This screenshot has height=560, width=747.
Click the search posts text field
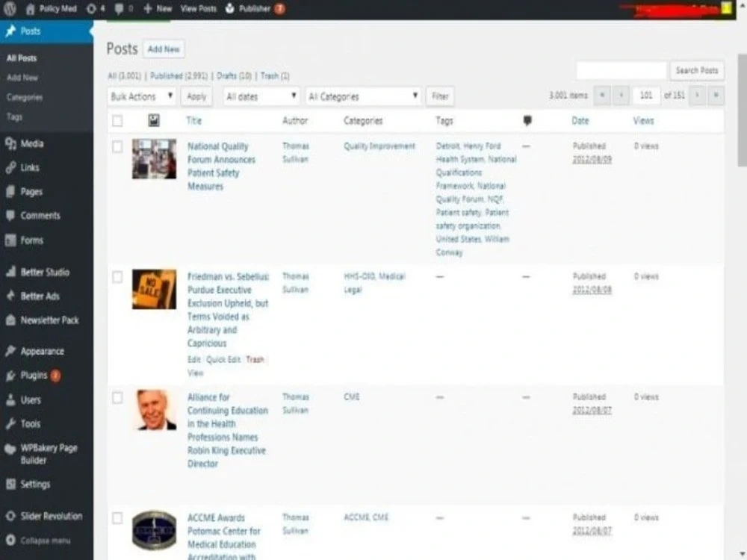(x=622, y=70)
